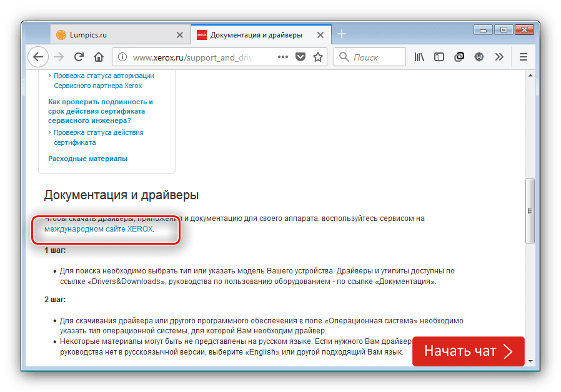Close the Документация и драйверы tab
561x392 pixels.
tap(320, 35)
